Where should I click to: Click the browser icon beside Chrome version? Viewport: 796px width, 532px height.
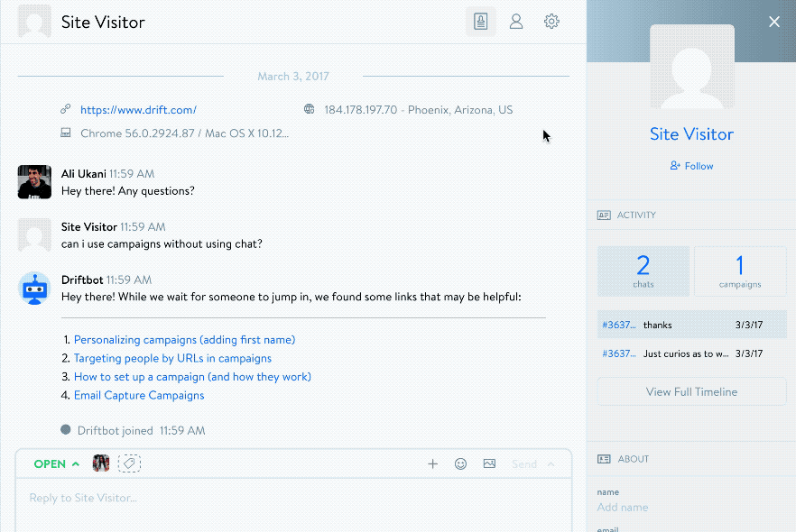(x=66, y=133)
